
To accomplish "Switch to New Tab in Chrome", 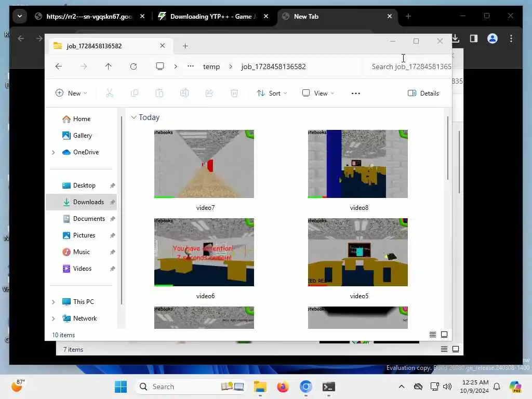I will coord(336,16).
